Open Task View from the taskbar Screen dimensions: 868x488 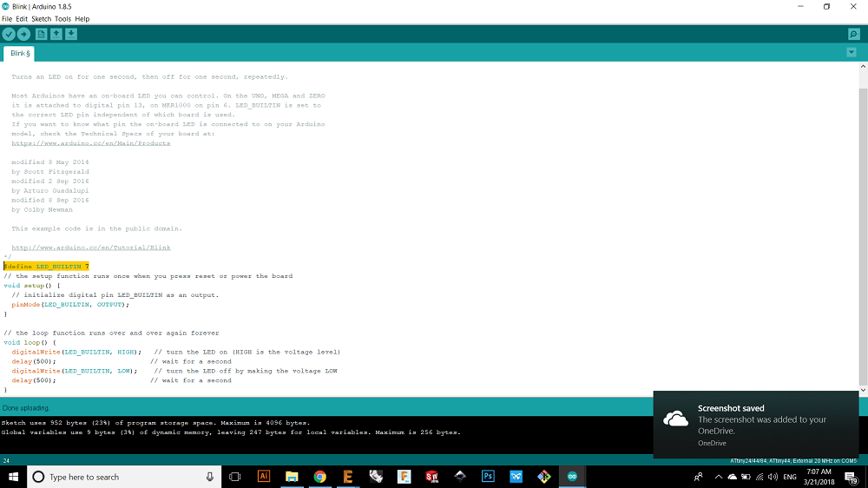click(234, 477)
